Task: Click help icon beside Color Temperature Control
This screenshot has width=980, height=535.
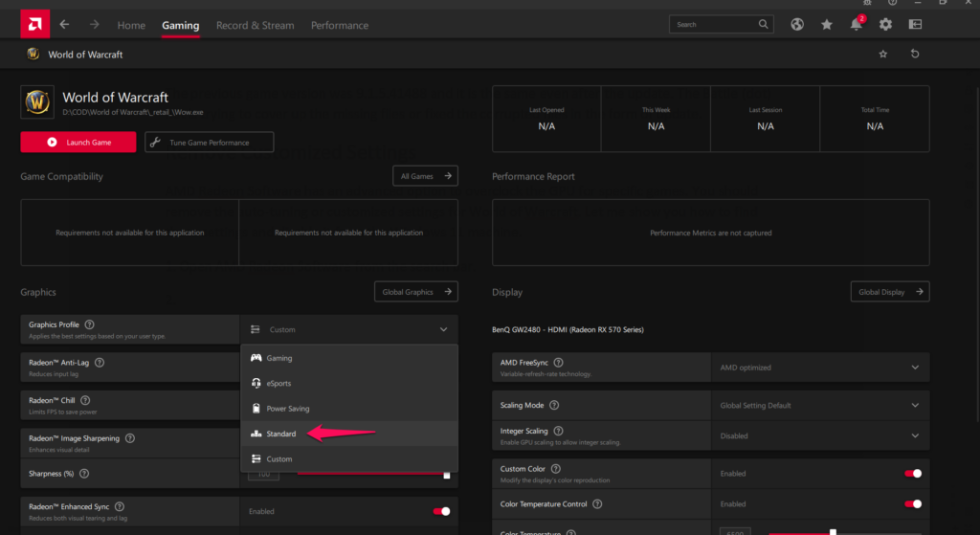Action: [x=597, y=503]
